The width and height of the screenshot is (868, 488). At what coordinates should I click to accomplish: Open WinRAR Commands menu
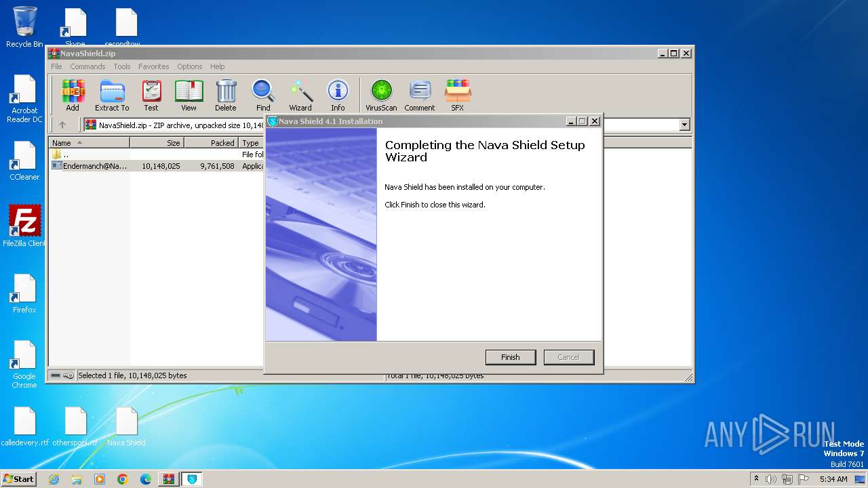87,66
